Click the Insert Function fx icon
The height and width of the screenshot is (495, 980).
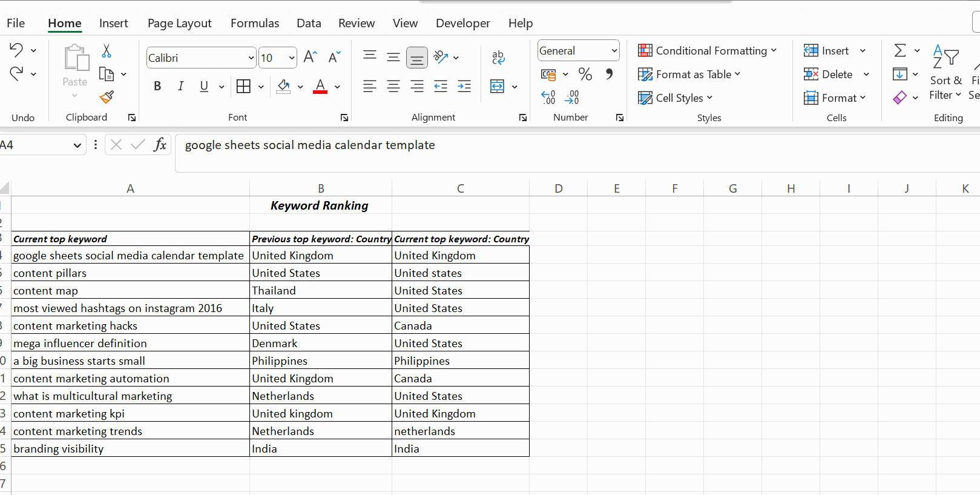pos(160,145)
